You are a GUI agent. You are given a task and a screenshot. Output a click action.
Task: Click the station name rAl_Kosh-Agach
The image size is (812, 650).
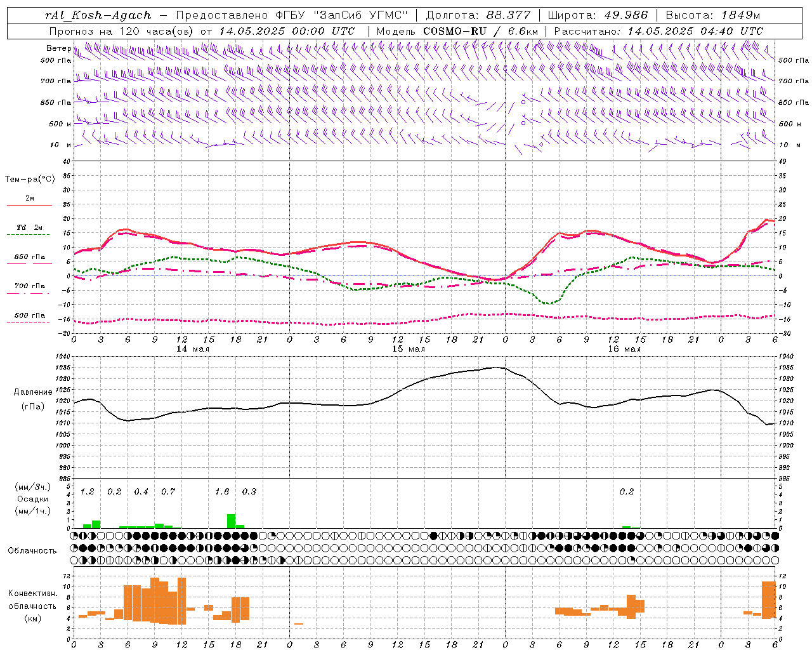(x=98, y=16)
